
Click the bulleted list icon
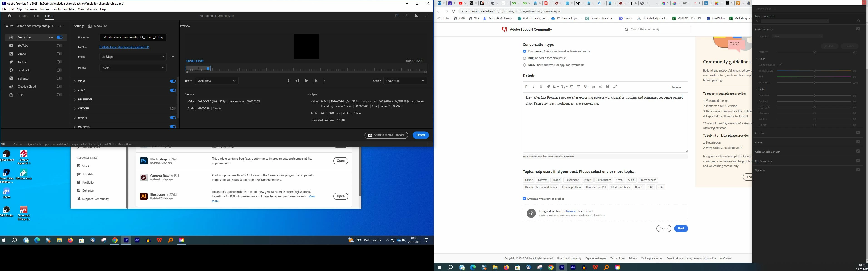579,87
